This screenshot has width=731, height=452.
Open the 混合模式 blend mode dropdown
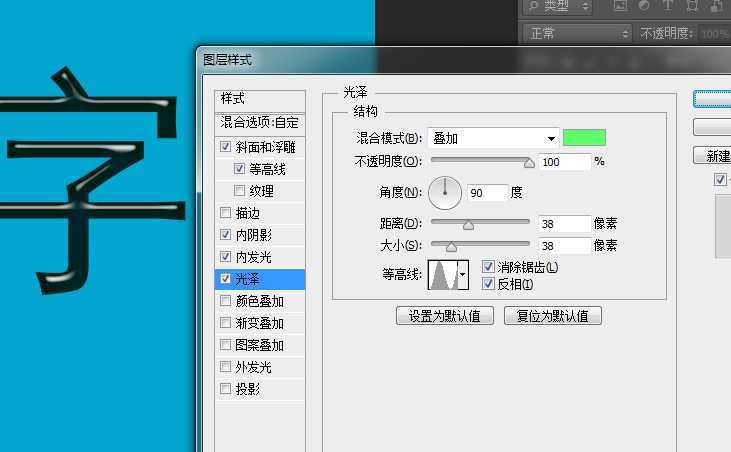493,138
